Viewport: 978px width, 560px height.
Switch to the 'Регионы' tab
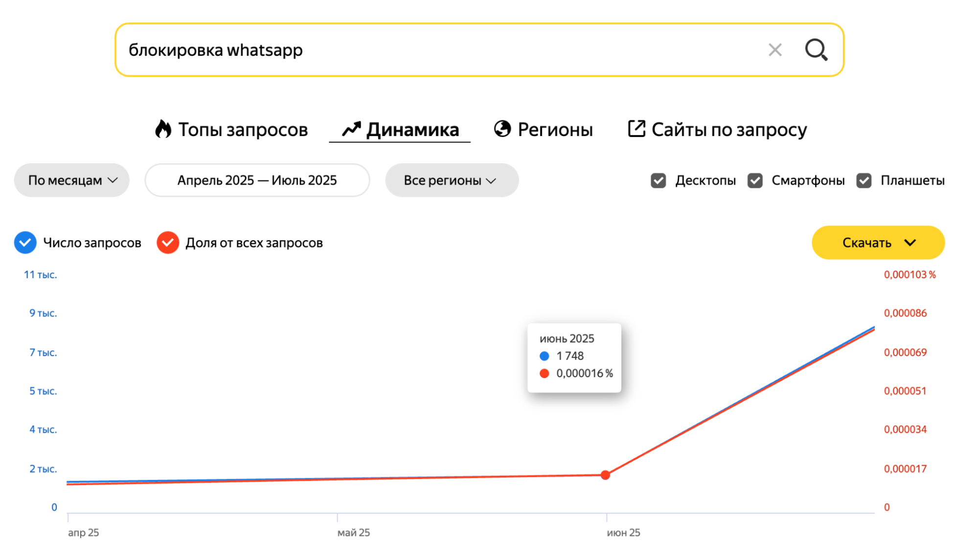(543, 130)
